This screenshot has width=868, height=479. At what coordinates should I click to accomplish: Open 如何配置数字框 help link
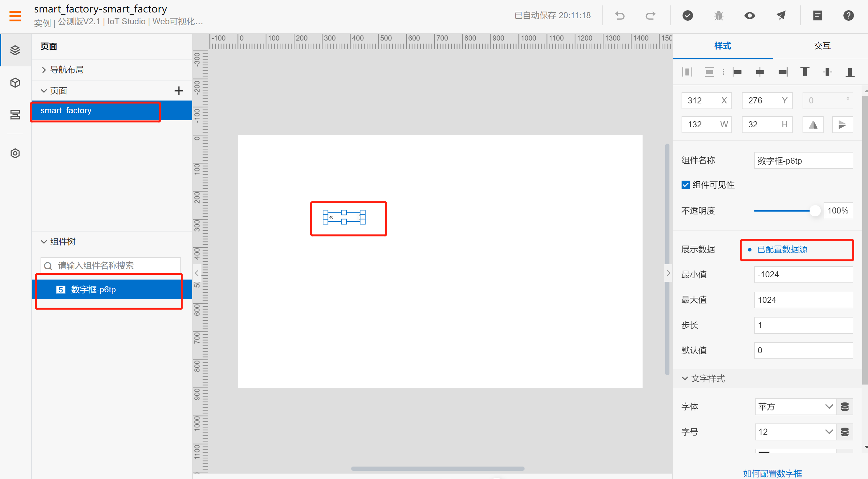click(x=772, y=473)
